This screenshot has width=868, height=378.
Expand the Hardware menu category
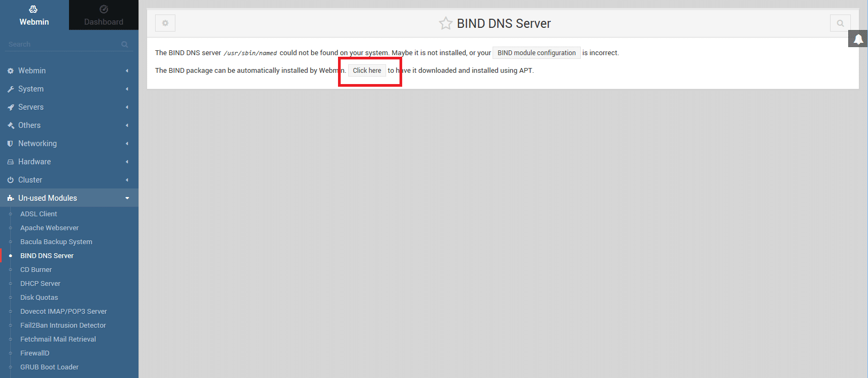pyautogui.click(x=69, y=162)
